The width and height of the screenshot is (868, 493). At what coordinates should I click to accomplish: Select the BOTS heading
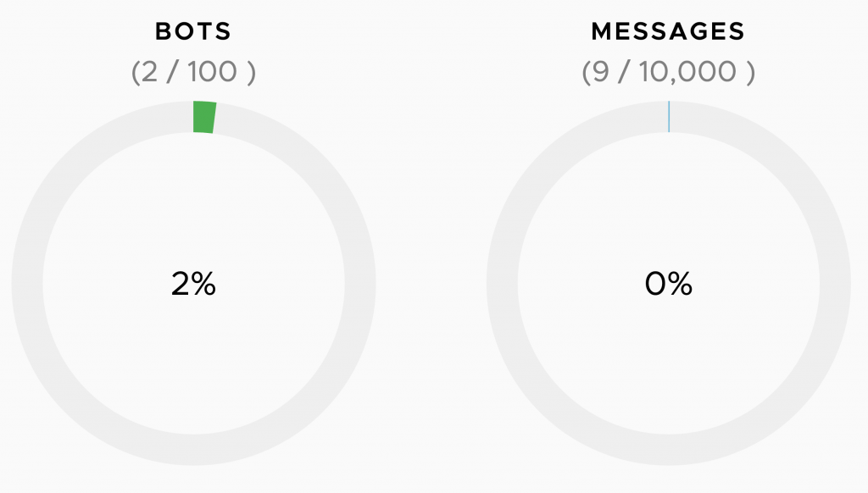pos(193,32)
